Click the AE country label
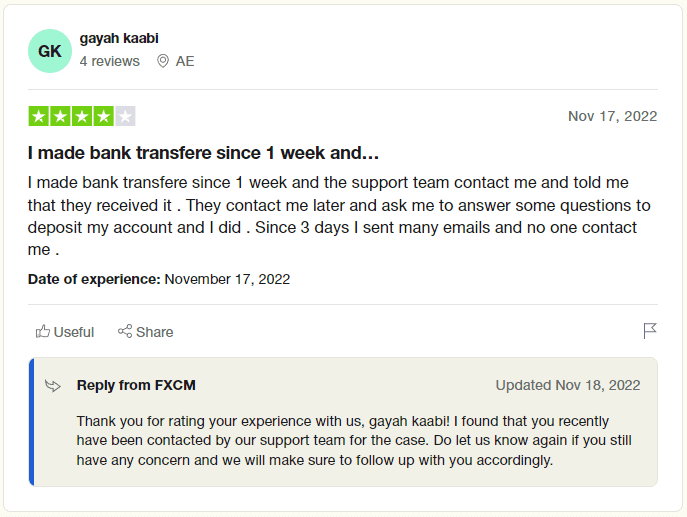 pos(185,61)
